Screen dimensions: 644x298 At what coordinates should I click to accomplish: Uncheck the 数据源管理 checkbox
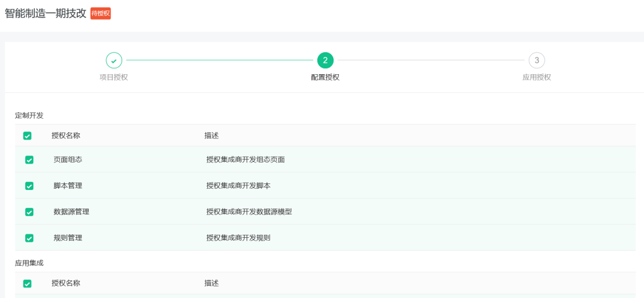[x=29, y=212]
